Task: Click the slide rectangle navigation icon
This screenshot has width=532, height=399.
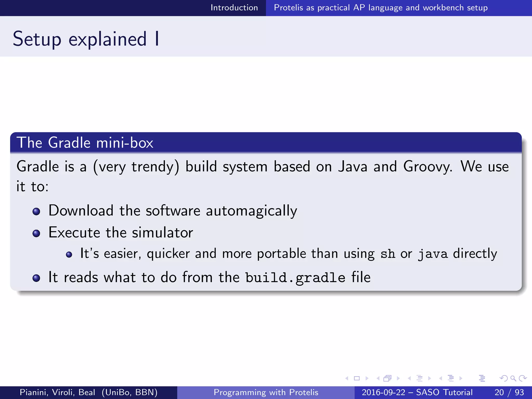Action: tap(357, 378)
